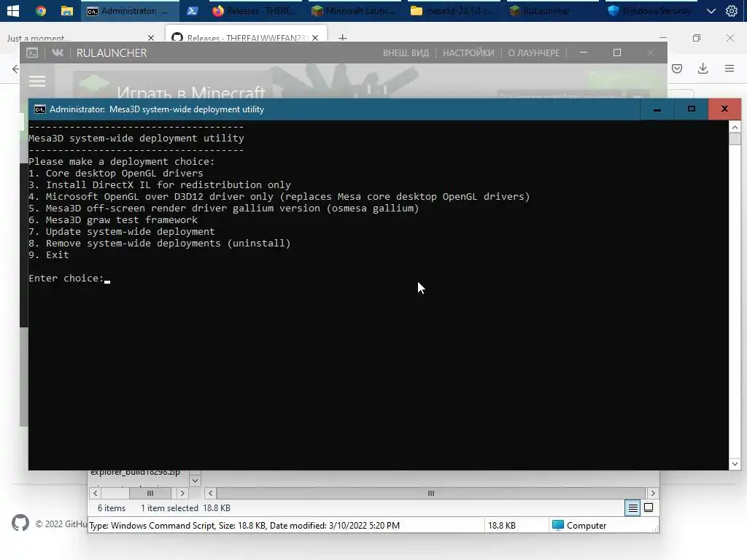Switch to Windows Security taskbar item
The height and width of the screenshot is (560, 747).
[651, 10]
